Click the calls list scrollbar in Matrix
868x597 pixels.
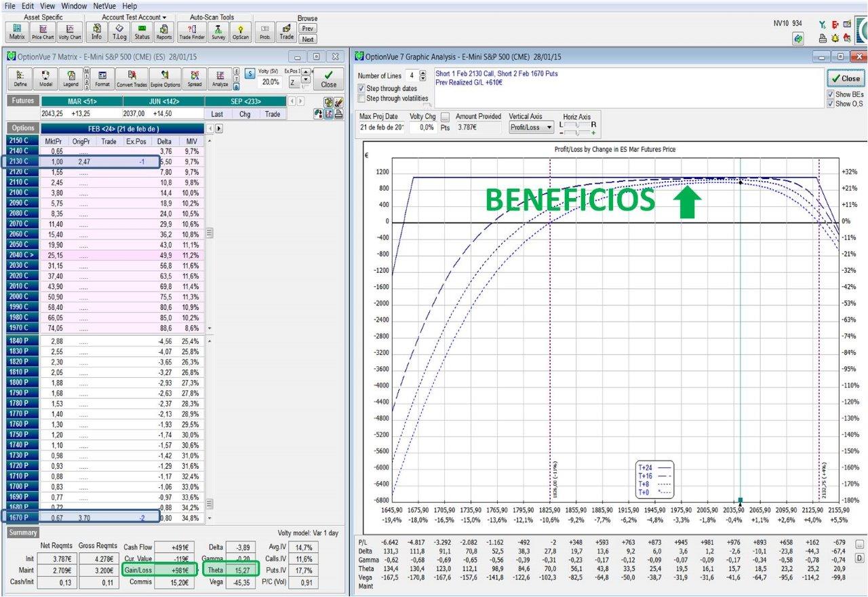(209, 234)
